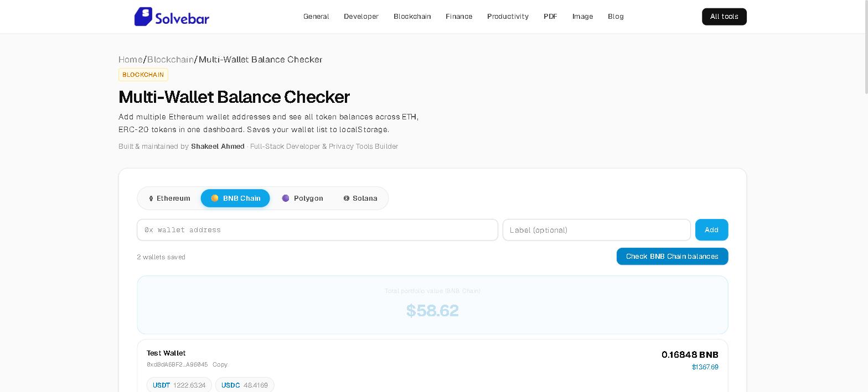The height and width of the screenshot is (392, 868).
Task: Click the 0.16848 BNB balance
Action: click(690, 354)
